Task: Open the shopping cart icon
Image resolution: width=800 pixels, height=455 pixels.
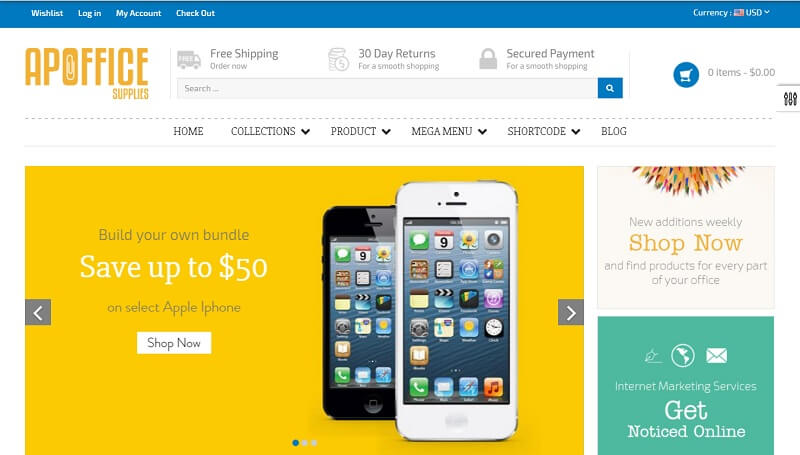Action: tap(686, 75)
